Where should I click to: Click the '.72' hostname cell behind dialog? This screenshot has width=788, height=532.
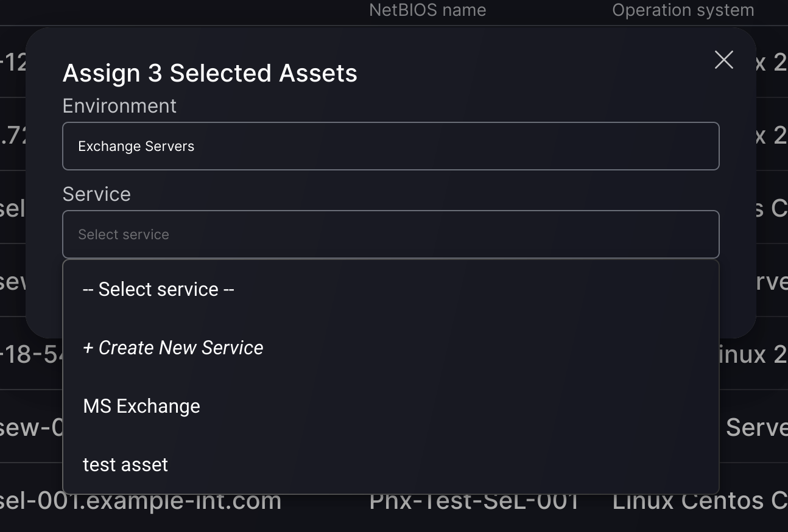(x=13, y=135)
